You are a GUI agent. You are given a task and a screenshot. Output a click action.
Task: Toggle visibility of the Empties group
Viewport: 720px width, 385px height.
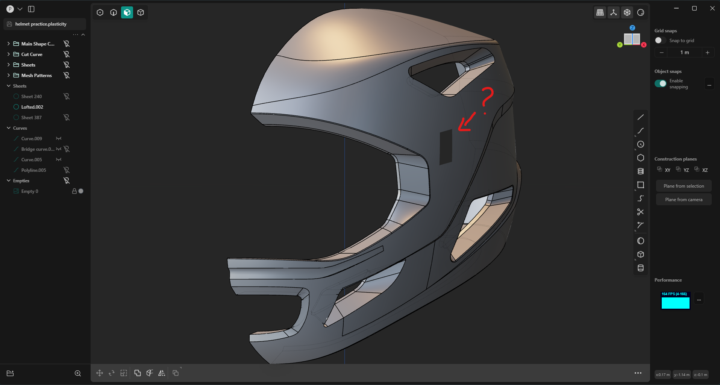click(67, 181)
